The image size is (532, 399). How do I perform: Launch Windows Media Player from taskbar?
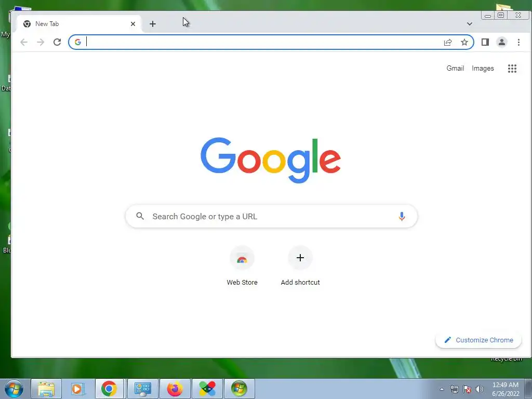tap(77, 389)
